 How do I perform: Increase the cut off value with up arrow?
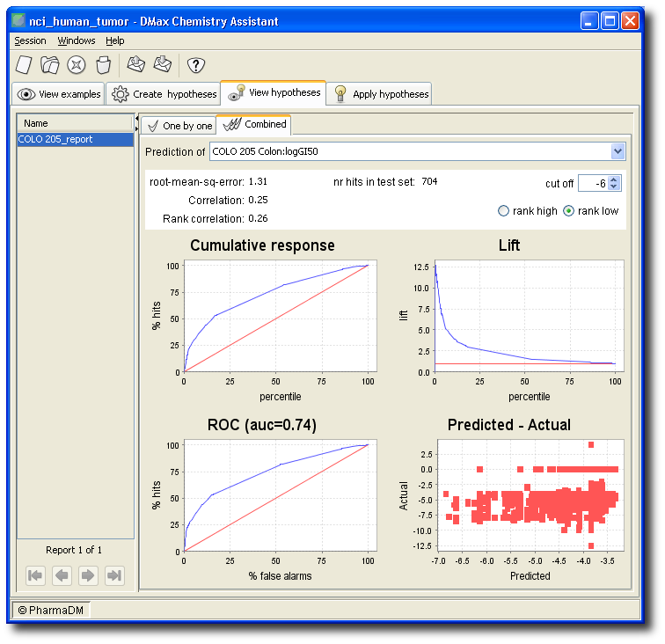pos(615,179)
